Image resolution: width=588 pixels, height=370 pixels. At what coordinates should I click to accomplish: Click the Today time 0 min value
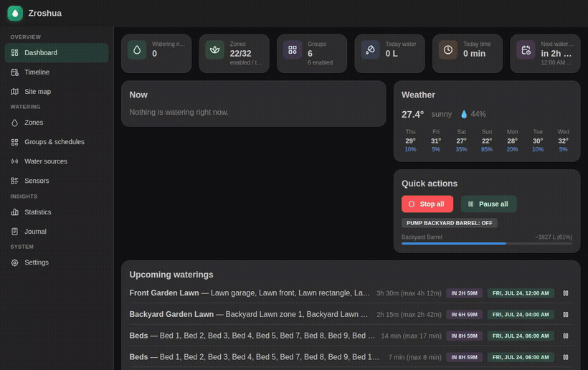(474, 54)
